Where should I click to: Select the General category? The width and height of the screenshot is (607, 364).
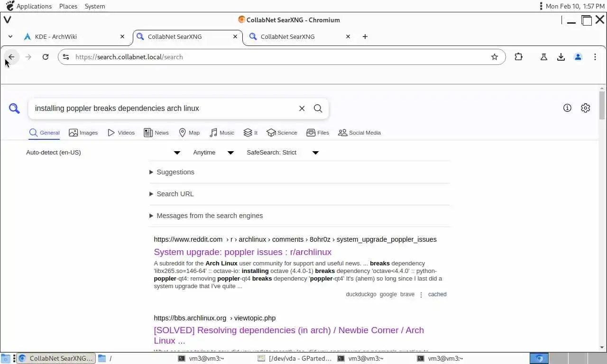pyautogui.click(x=45, y=133)
